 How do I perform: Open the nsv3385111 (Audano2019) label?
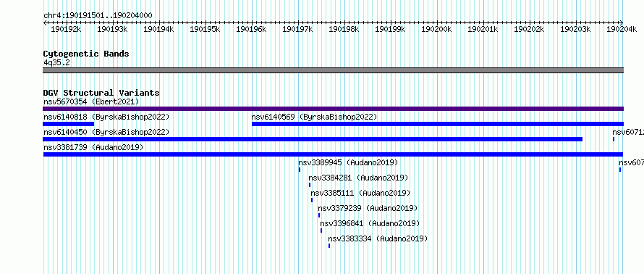(360, 193)
